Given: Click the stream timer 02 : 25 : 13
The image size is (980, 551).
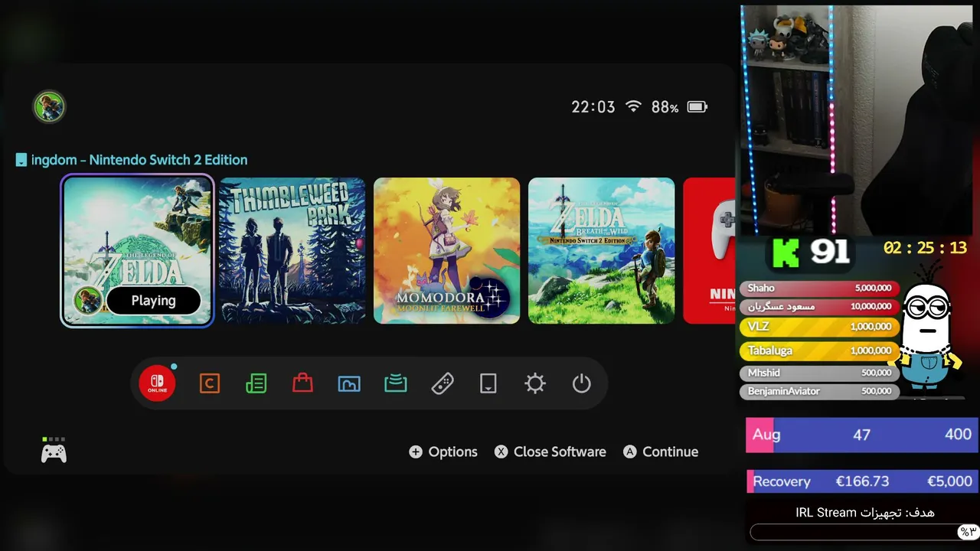Looking at the screenshot, I should pos(925,248).
